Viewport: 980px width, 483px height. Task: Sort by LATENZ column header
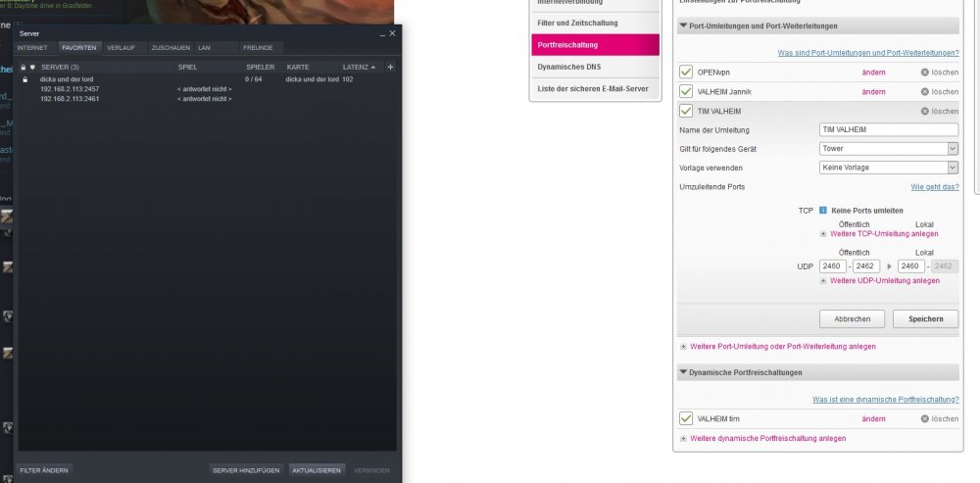click(x=359, y=67)
